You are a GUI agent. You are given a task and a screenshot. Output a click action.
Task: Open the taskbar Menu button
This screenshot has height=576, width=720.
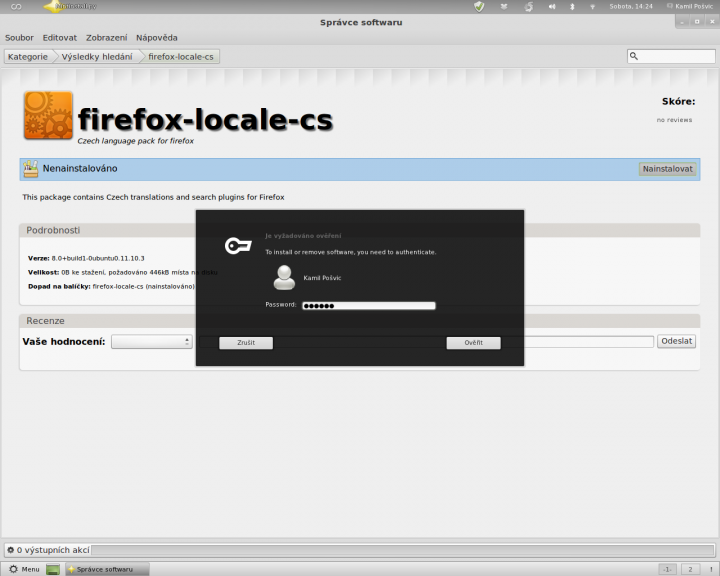pos(24,569)
